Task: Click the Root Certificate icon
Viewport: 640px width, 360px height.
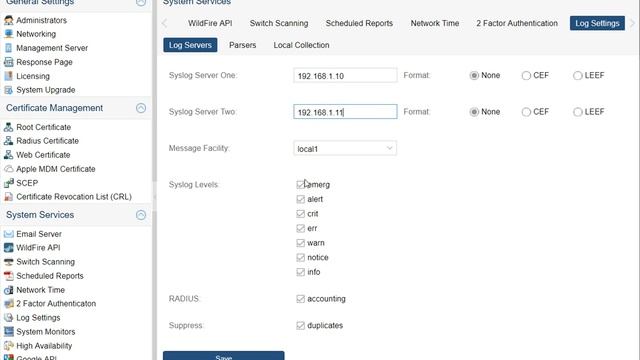Action: (x=9, y=127)
